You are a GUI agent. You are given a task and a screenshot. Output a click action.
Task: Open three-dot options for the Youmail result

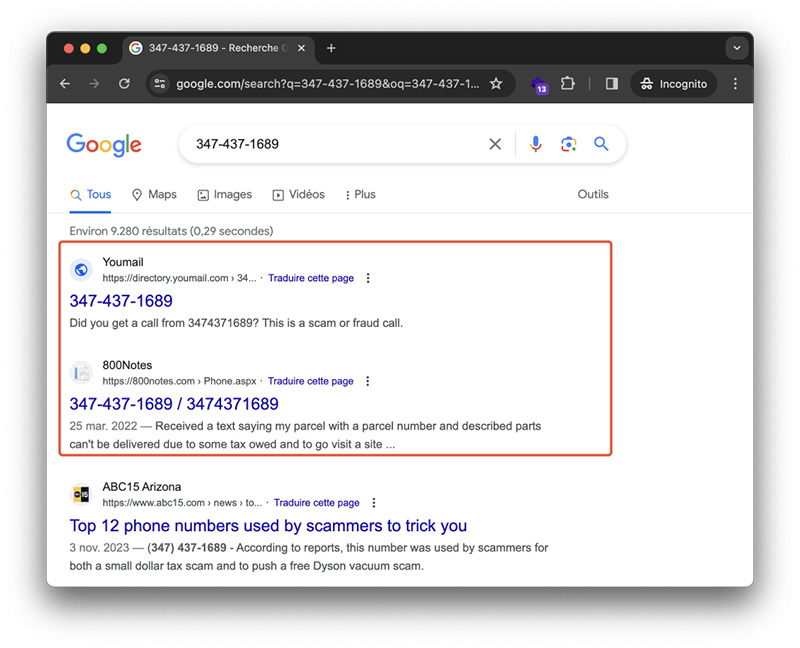[x=368, y=278]
